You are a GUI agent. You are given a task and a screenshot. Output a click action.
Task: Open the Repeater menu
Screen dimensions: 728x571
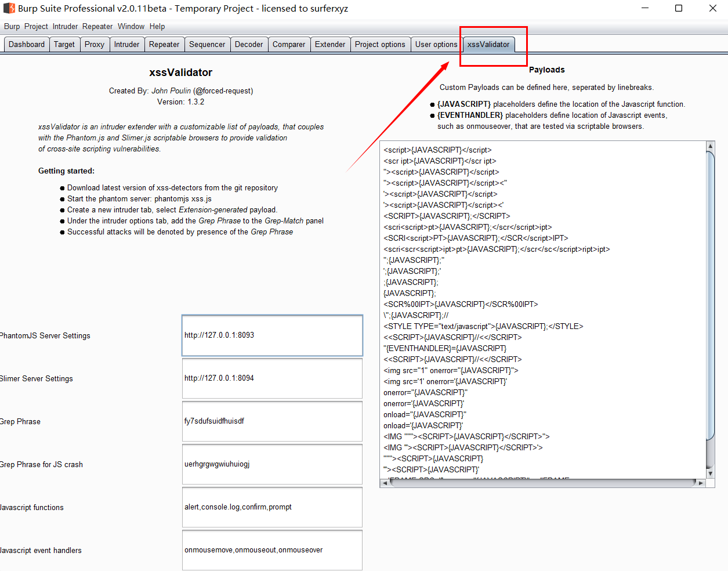(97, 27)
